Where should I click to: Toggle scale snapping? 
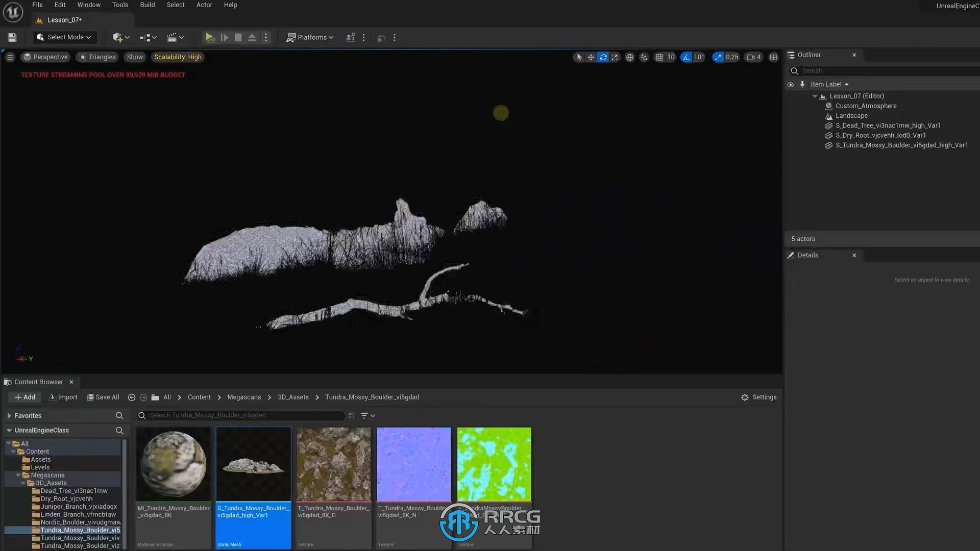pos(718,57)
